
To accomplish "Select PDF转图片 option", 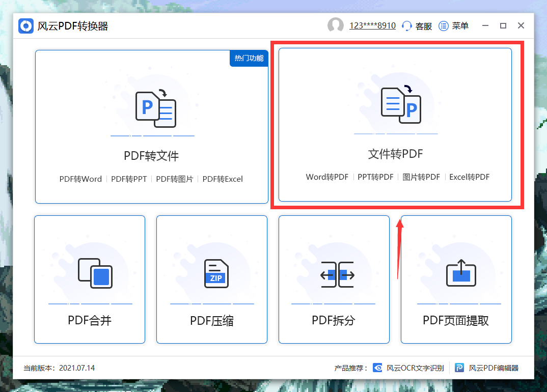I will click(x=174, y=179).
